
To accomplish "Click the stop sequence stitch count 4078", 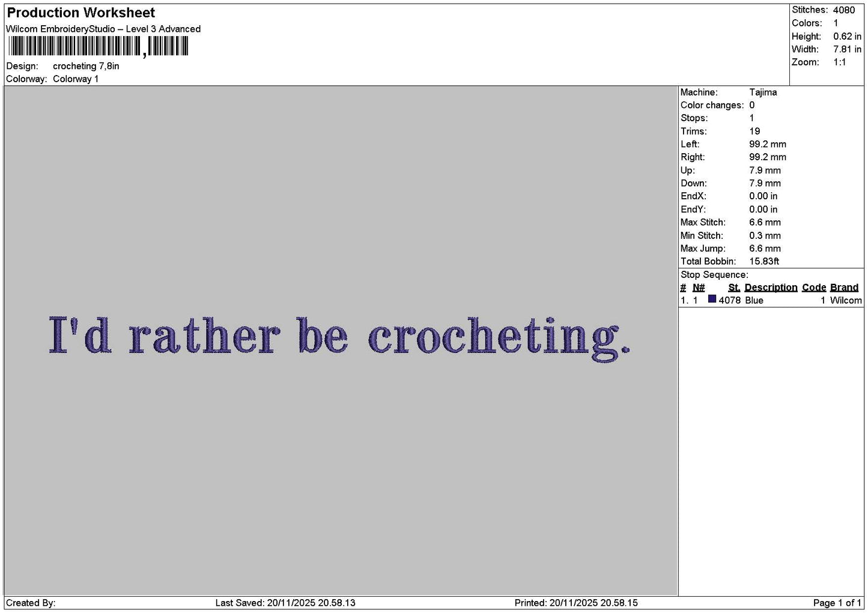I will (x=730, y=300).
